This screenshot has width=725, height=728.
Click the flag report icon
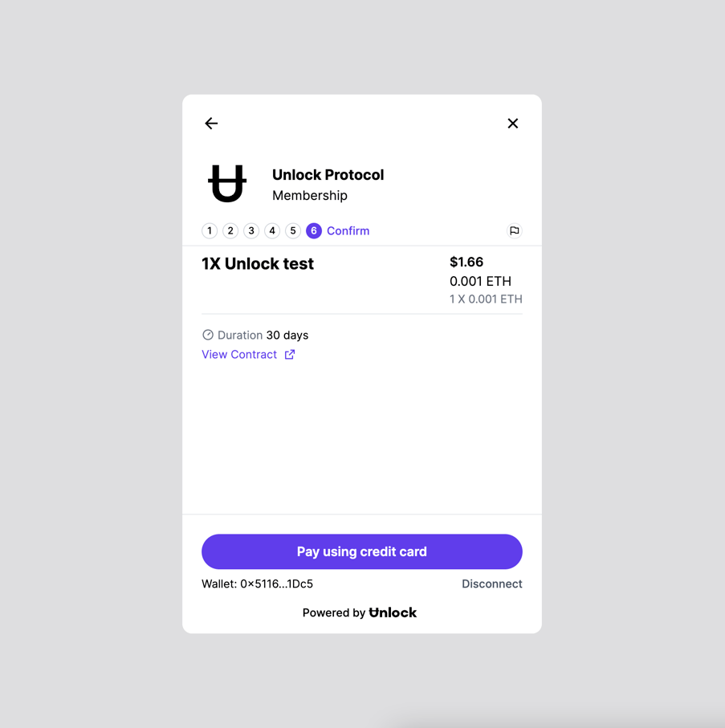[x=514, y=230]
